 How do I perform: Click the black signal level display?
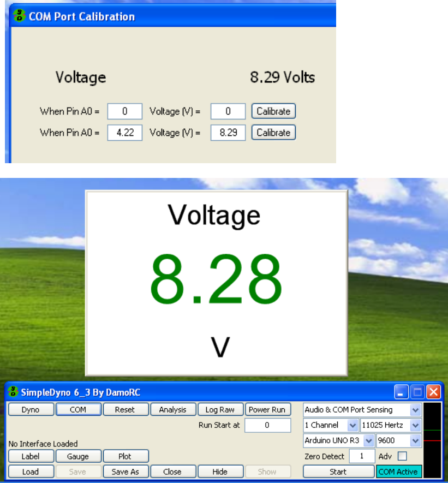tap(432, 440)
